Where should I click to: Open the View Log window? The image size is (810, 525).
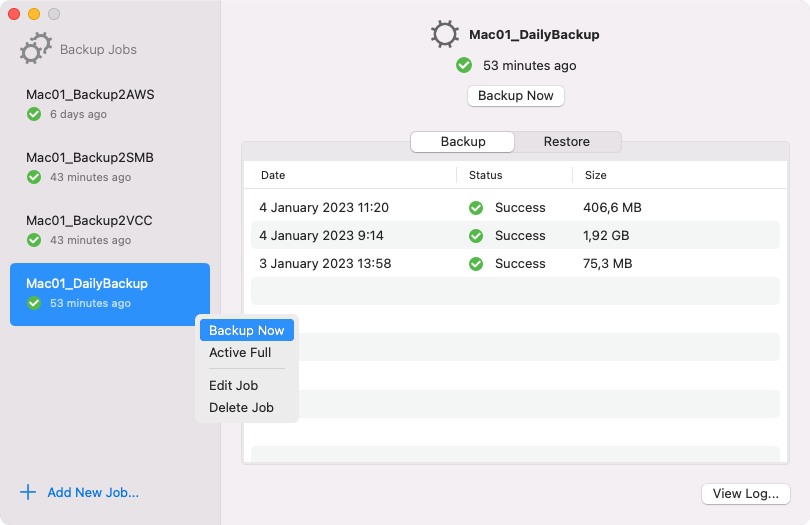(x=746, y=494)
